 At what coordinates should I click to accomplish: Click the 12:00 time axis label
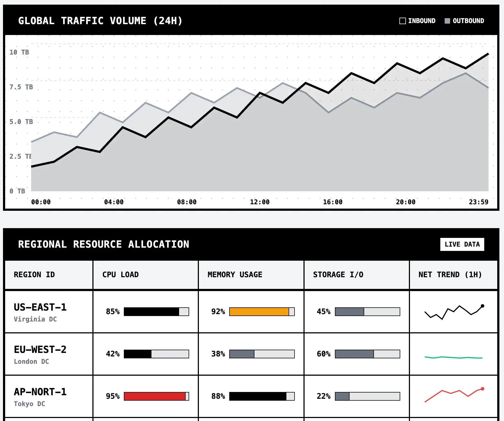260,202
